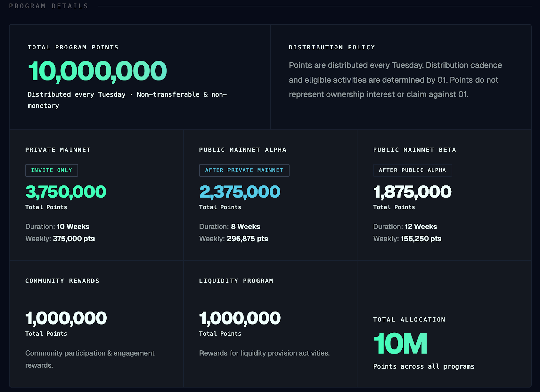Screen dimensions: 540x392
Task: Click the 3,750,000 points value
Action: [66, 192]
